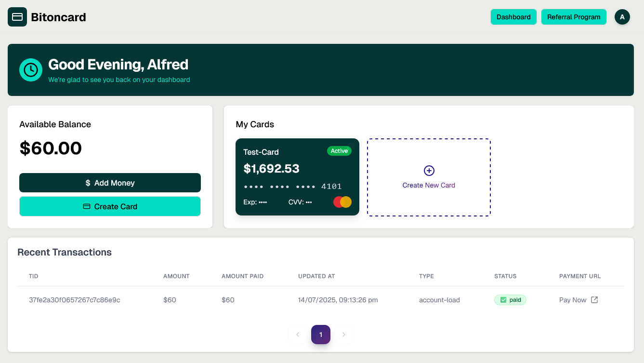Go to the previous transactions page
This screenshot has height=363, width=644.
click(298, 335)
